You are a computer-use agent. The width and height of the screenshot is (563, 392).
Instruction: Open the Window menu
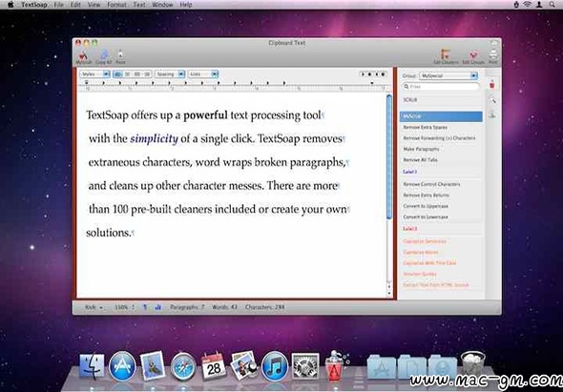(162, 5)
